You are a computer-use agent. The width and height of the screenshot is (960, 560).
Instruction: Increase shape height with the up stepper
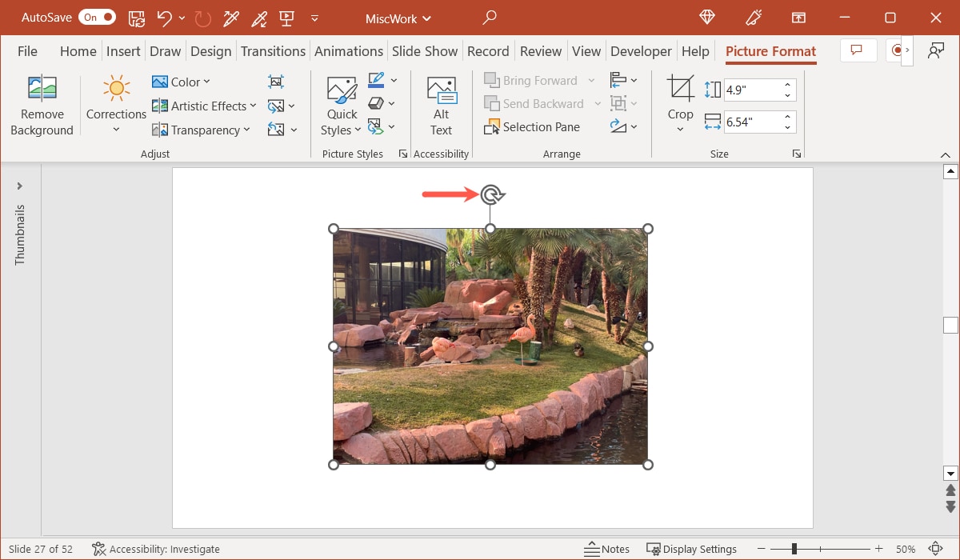click(x=786, y=84)
